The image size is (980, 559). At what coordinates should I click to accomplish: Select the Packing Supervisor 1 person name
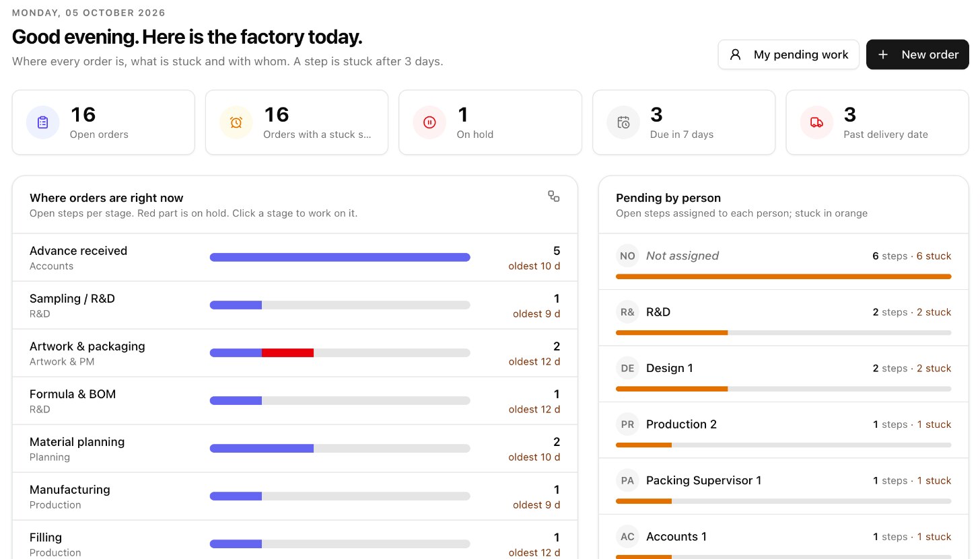(x=703, y=480)
